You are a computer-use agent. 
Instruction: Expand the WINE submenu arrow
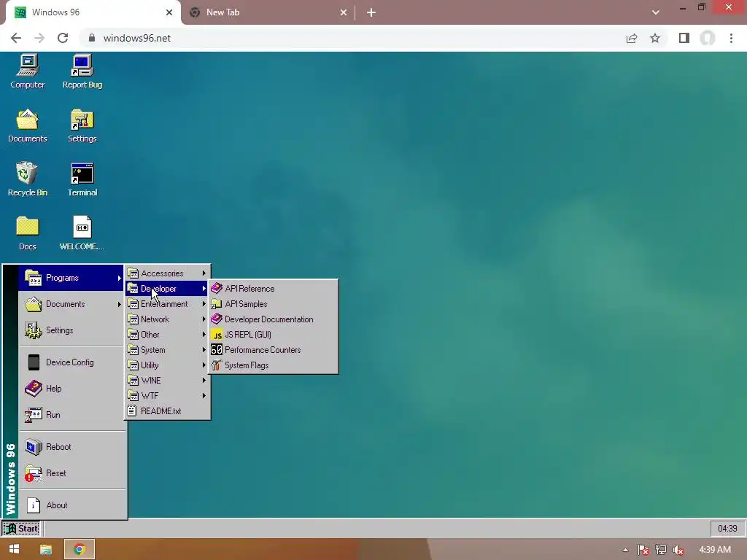pos(204,380)
